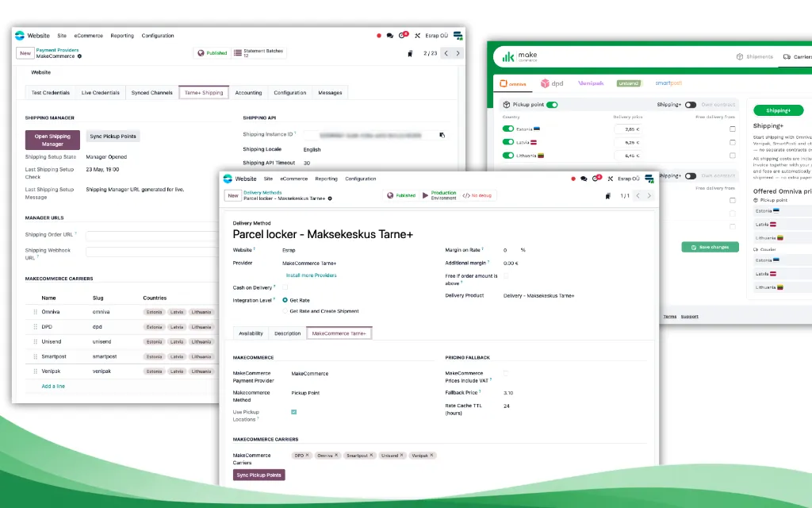812x508 pixels.
Task: Click the Estonia delivery price field
Action: (628, 129)
